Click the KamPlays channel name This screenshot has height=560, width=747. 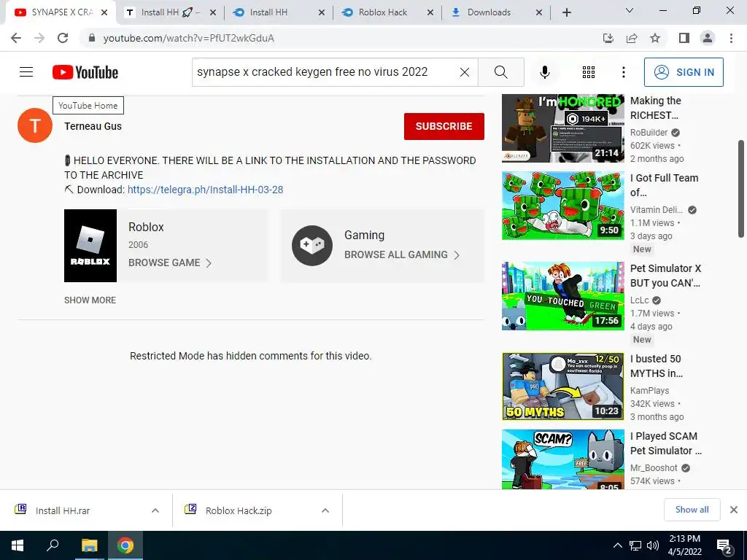(649, 391)
